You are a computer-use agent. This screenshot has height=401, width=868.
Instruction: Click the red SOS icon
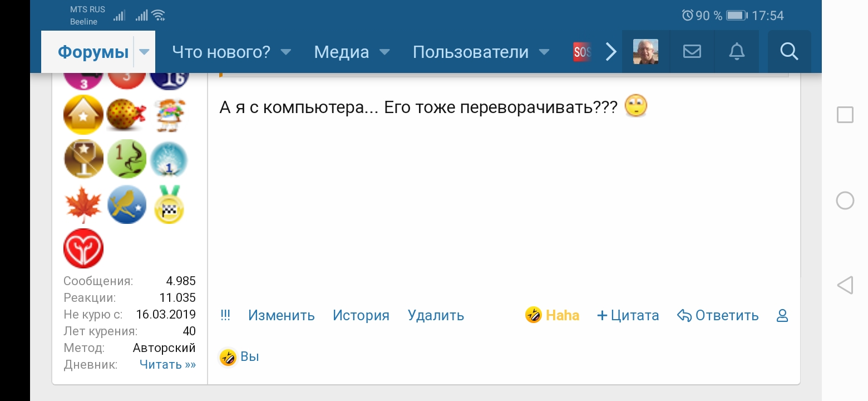tap(582, 52)
